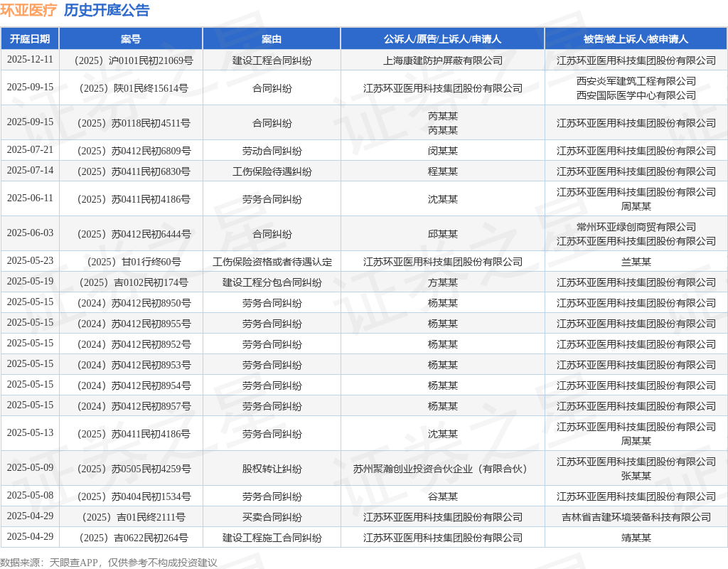Click the 工伤保险资格或者待遇认定 cause cell

click(x=272, y=262)
